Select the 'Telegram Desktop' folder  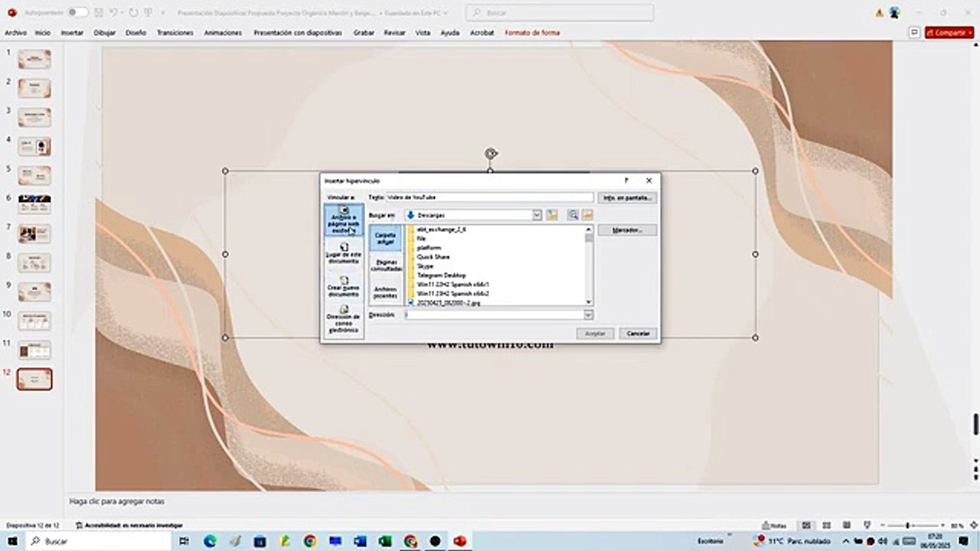click(x=441, y=275)
